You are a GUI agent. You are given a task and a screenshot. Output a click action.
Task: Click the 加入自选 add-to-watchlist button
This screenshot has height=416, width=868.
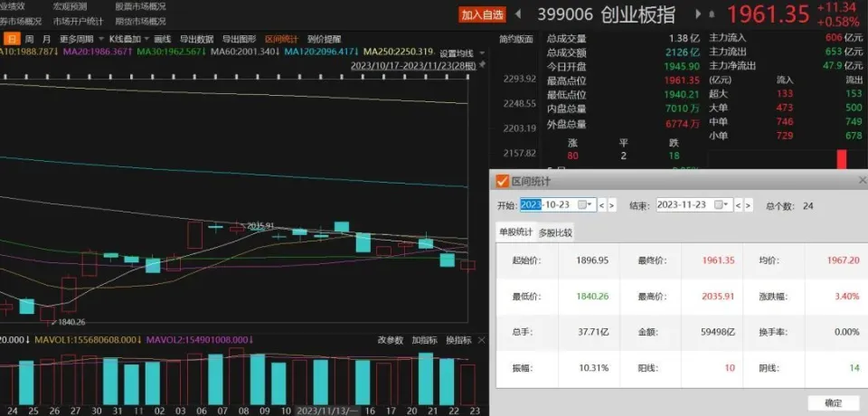482,14
